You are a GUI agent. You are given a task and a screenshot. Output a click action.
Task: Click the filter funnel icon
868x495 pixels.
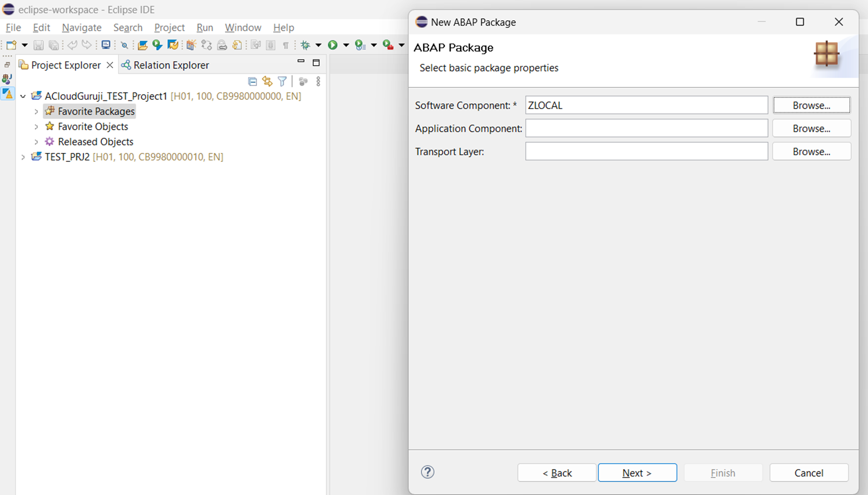[282, 81]
